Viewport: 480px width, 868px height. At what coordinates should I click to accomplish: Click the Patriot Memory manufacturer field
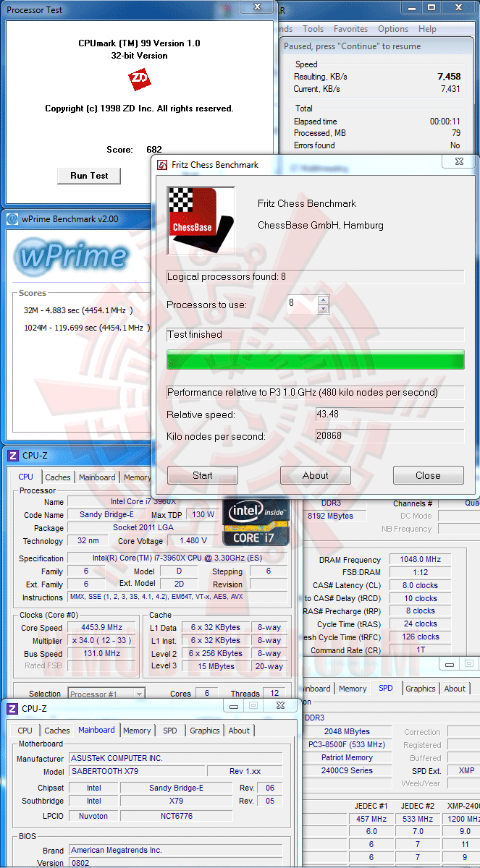(347, 757)
